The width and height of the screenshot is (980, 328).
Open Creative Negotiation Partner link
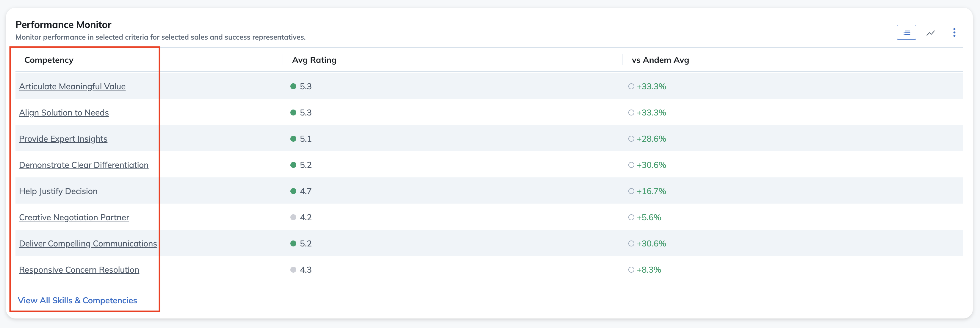pyautogui.click(x=74, y=217)
